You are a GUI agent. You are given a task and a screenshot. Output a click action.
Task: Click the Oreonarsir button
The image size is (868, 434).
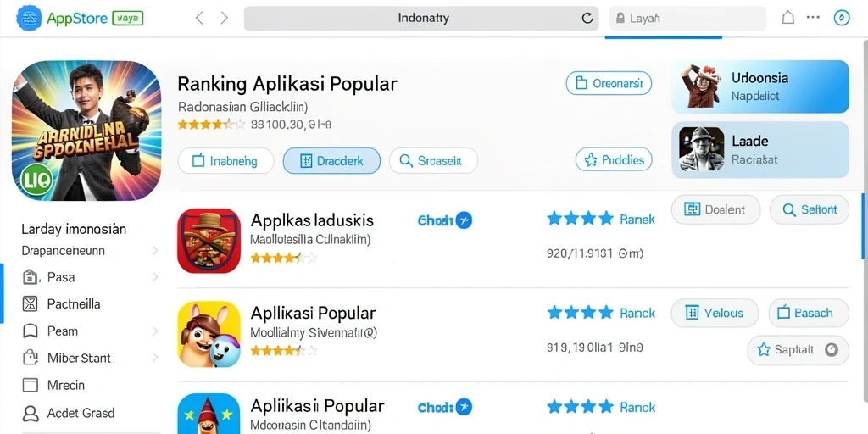[609, 84]
